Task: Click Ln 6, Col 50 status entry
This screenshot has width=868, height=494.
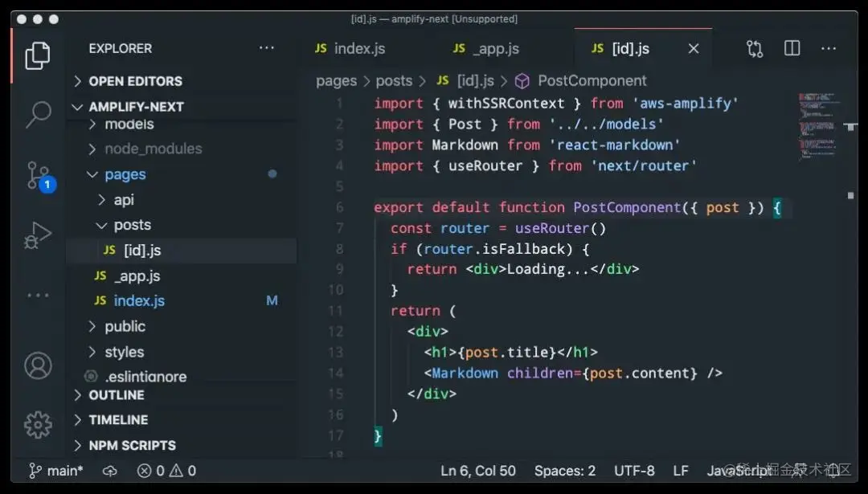Action: (477, 471)
